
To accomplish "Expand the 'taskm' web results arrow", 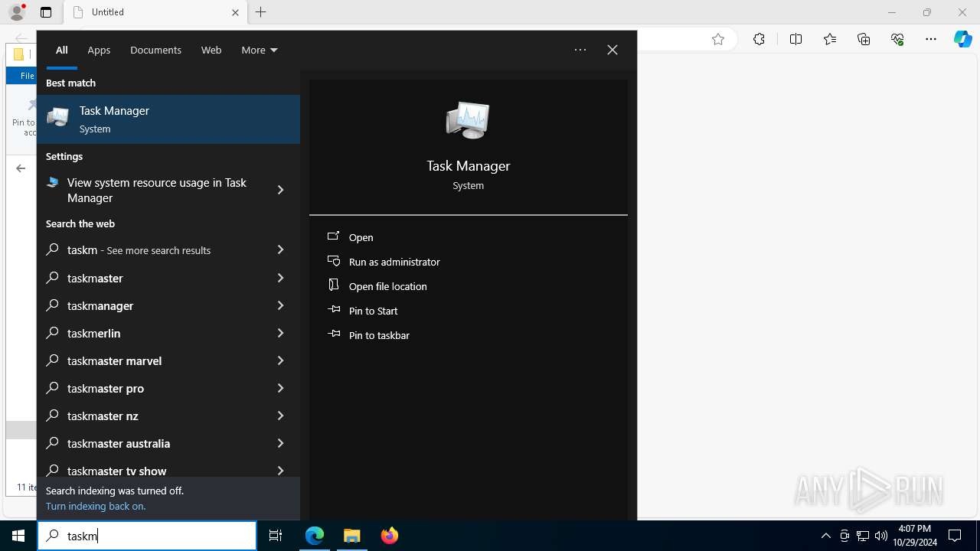I will click(x=280, y=250).
